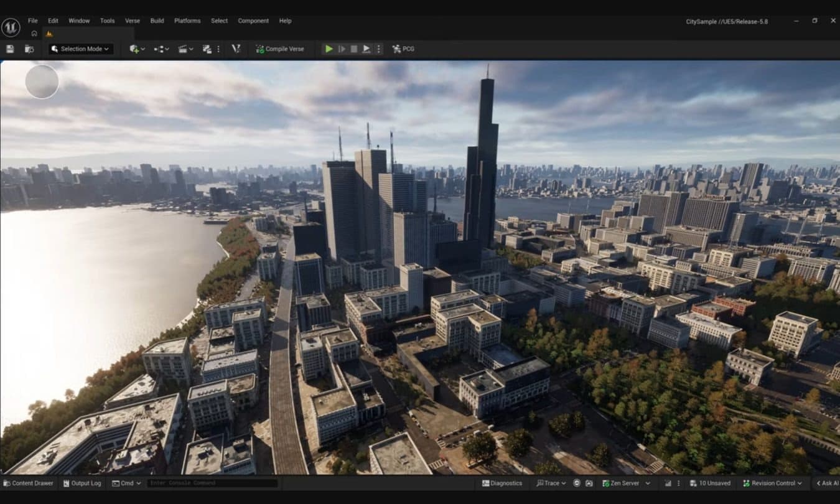Restore down the Unreal Editor window
This screenshot has width=840, height=504.
814,21
